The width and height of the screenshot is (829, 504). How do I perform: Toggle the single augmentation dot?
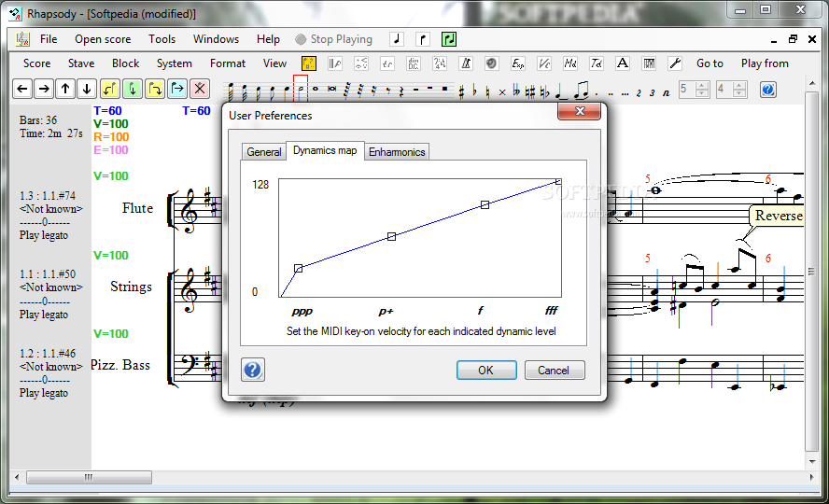[x=597, y=94]
